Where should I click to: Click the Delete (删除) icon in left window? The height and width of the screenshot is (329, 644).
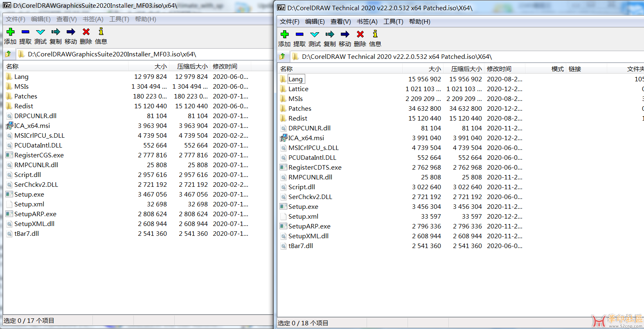pos(86,31)
